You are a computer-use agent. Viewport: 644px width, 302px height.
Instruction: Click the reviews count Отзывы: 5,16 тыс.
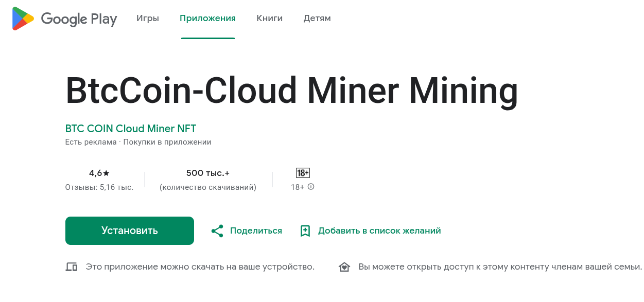pos(100,187)
